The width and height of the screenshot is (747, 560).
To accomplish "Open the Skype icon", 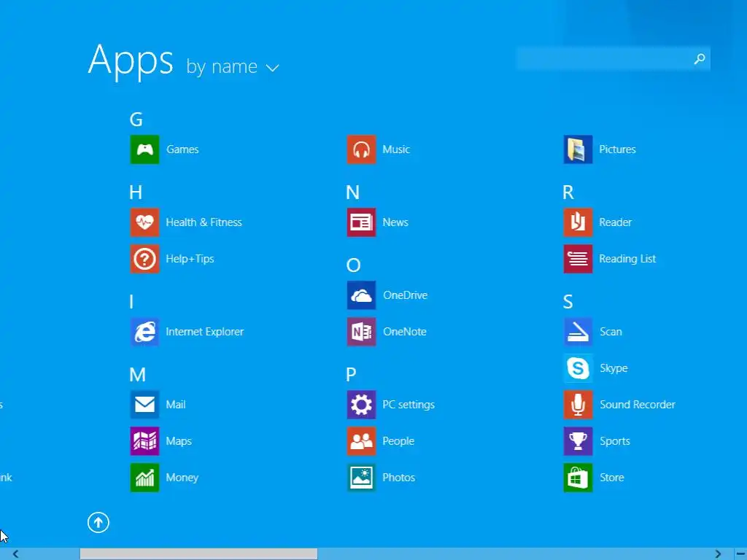I will (x=578, y=368).
